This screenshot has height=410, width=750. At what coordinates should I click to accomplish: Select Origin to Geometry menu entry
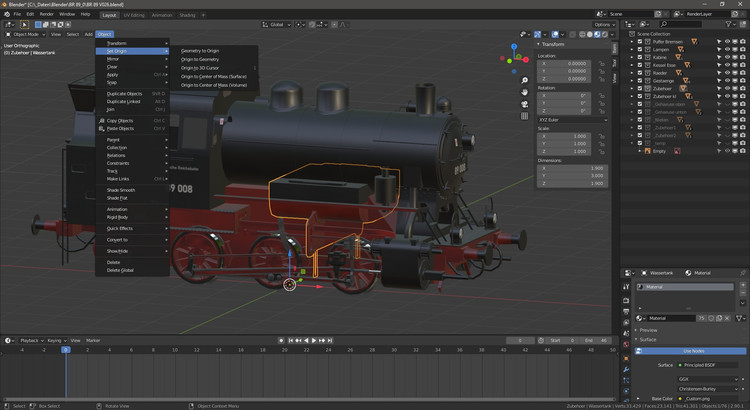tap(200, 59)
